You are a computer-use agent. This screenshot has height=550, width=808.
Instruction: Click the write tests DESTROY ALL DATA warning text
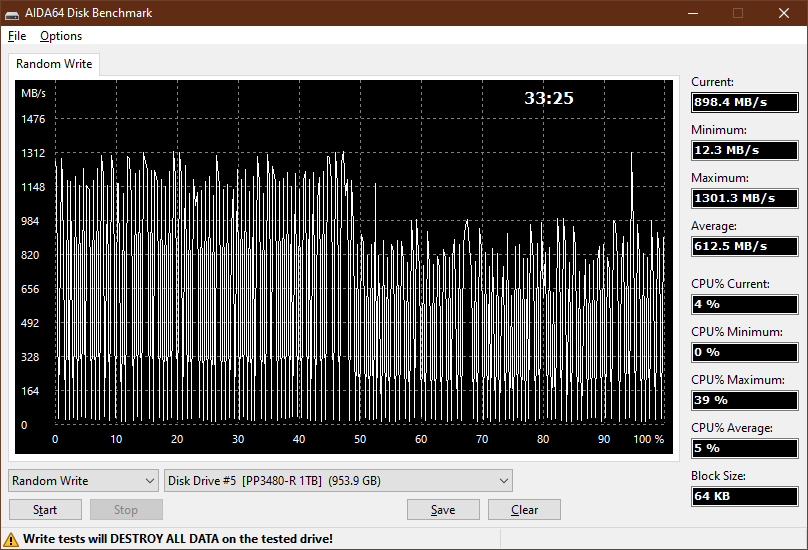click(x=178, y=539)
